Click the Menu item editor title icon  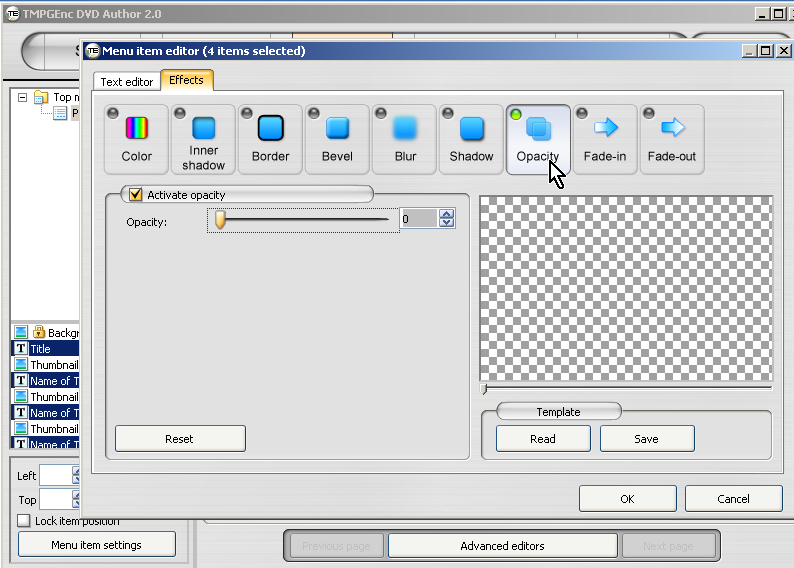pyautogui.click(x=93, y=51)
